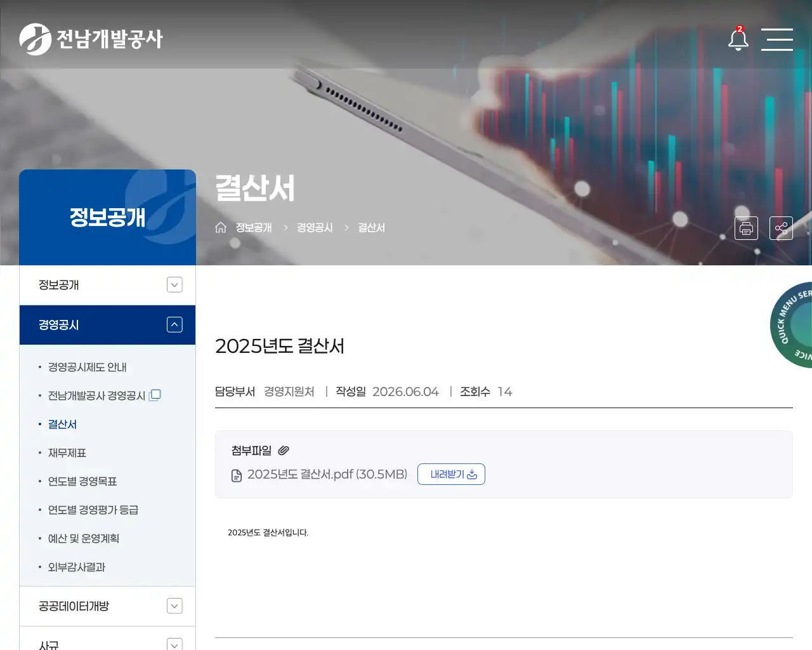Click the 2025년도 결산서.pdf file name
812x650 pixels.
tap(327, 474)
